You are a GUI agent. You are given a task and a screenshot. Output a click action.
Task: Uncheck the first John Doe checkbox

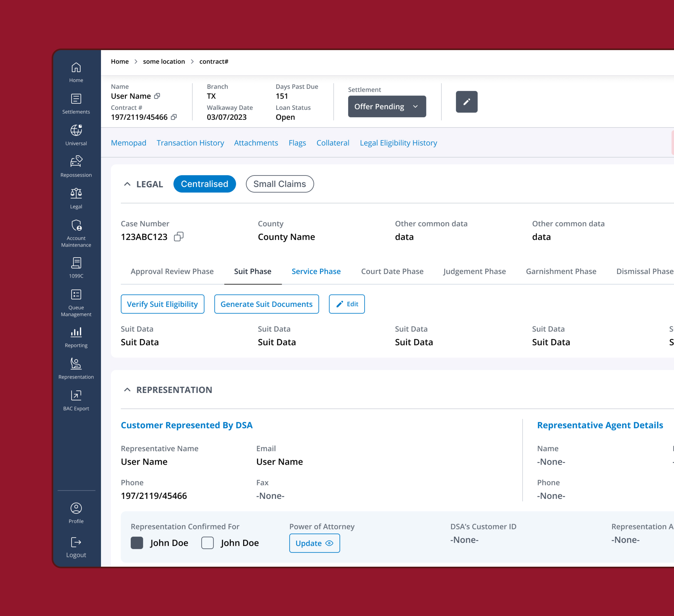click(x=137, y=543)
